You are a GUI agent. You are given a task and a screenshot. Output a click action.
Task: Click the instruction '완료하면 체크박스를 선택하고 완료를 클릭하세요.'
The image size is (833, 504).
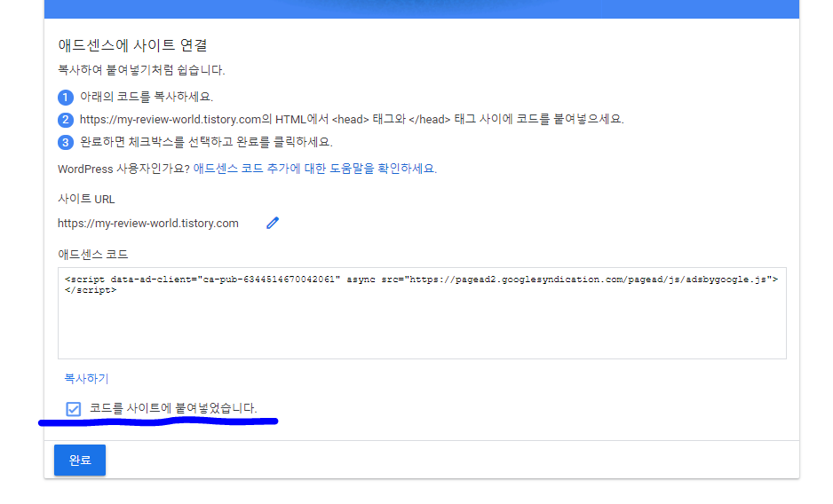click(206, 142)
